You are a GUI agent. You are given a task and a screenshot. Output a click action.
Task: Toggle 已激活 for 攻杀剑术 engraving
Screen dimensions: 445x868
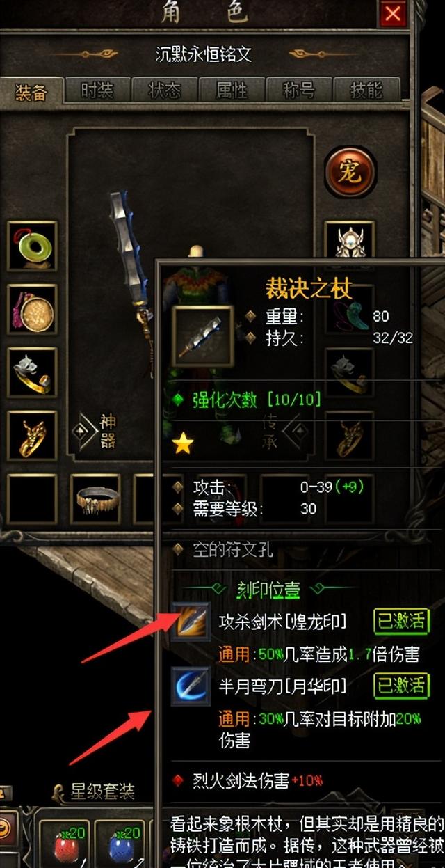pos(401,621)
